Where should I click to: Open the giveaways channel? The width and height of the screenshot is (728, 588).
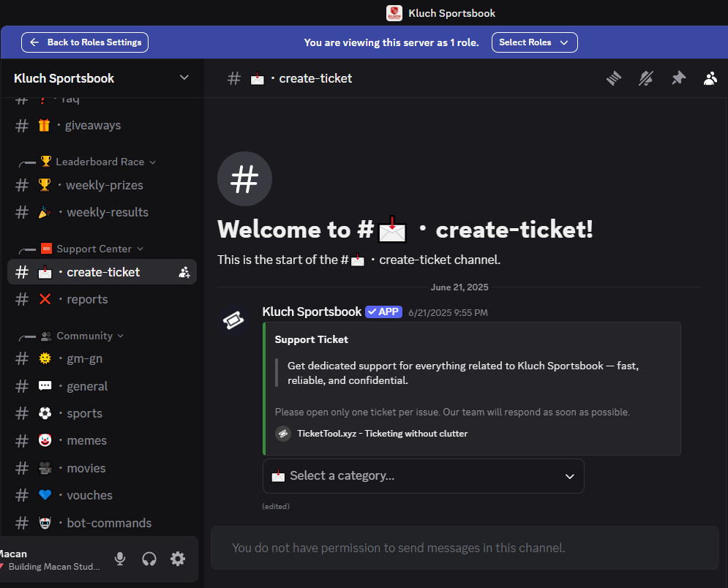tap(102, 125)
